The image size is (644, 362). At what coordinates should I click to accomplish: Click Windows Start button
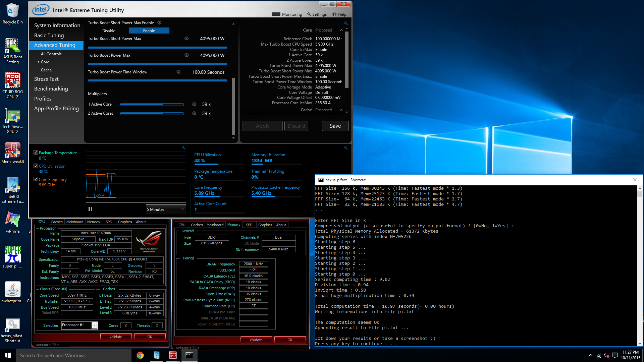8,355
